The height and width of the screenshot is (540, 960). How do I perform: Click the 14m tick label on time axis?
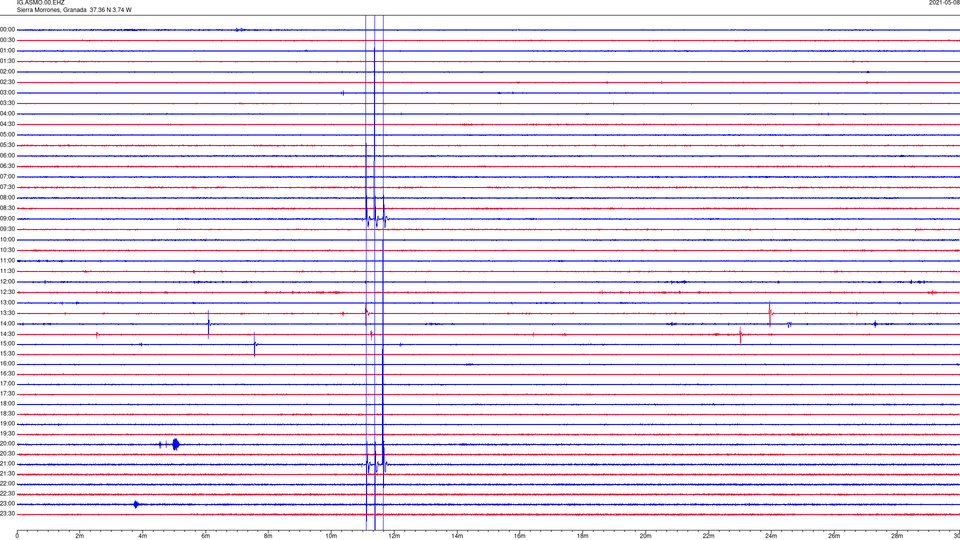click(457, 536)
